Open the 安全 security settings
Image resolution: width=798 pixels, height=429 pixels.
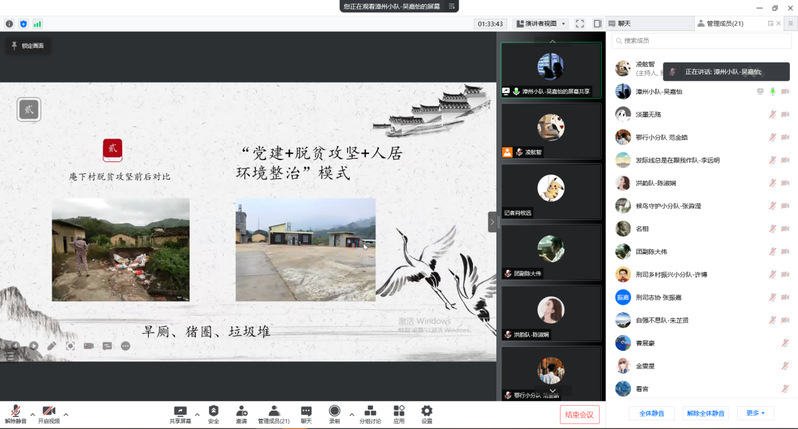(x=213, y=410)
